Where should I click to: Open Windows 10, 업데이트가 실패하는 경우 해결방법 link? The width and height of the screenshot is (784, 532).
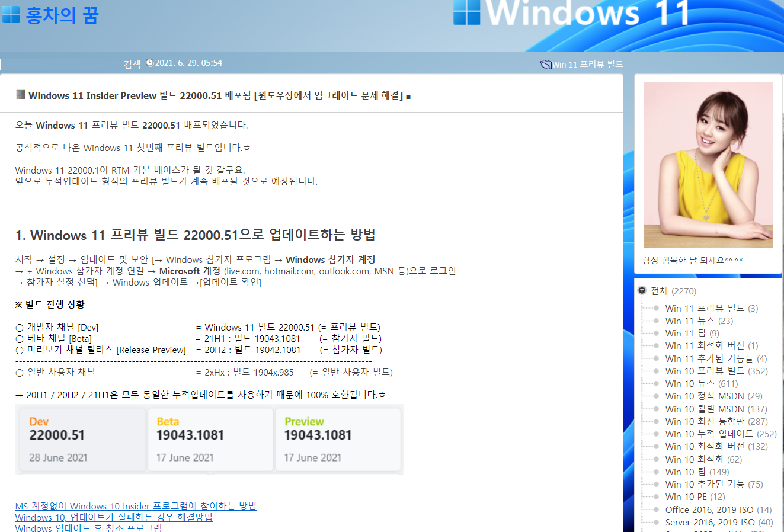114,517
